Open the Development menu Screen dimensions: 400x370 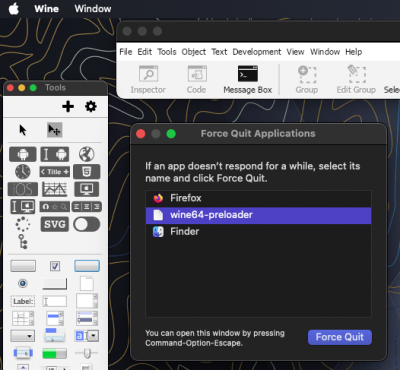coord(257,52)
